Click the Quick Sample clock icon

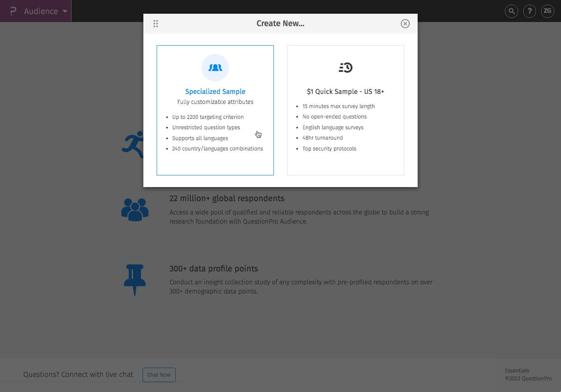point(345,67)
